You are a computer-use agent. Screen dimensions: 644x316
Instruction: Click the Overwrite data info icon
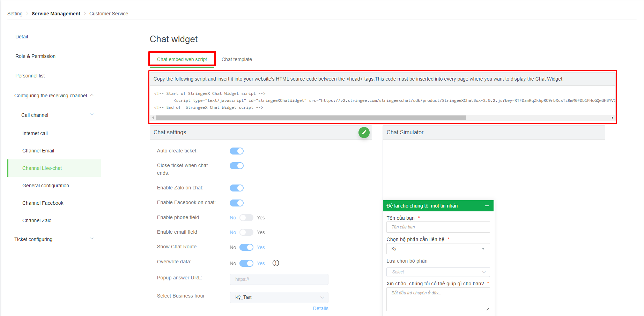(276, 263)
